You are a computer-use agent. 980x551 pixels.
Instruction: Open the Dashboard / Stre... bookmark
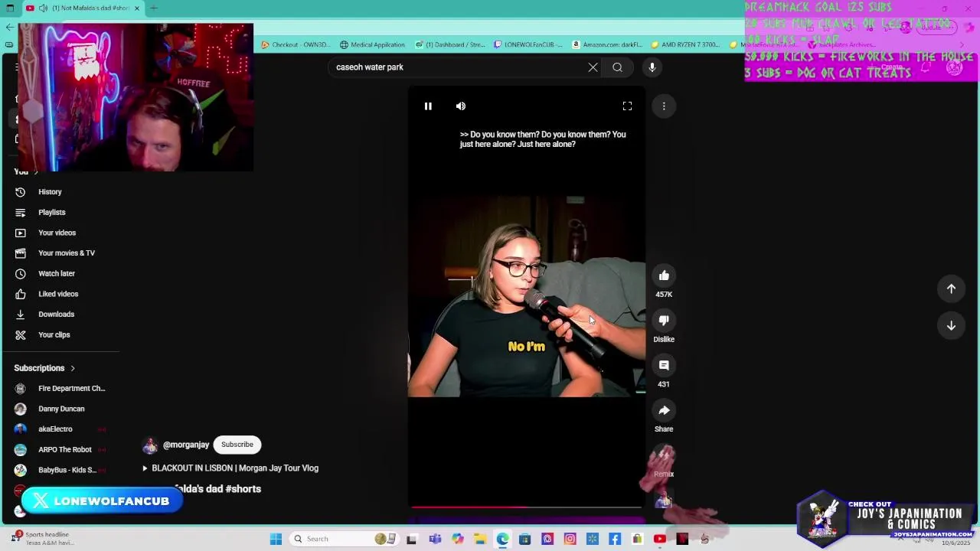(450, 44)
